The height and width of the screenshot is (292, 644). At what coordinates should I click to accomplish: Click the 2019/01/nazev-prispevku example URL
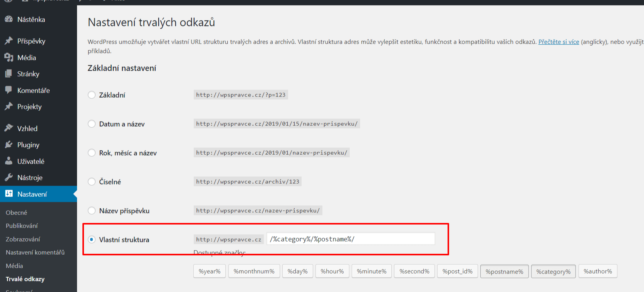(272, 153)
